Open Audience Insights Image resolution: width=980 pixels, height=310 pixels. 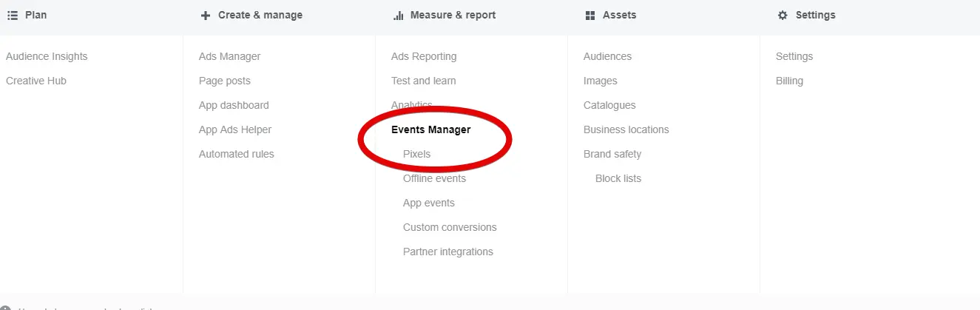click(47, 56)
